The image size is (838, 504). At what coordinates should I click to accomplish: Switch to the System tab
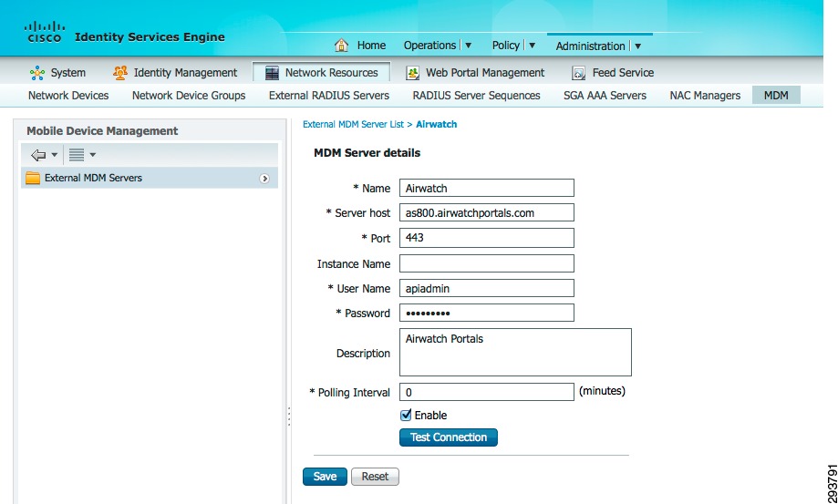tap(67, 73)
